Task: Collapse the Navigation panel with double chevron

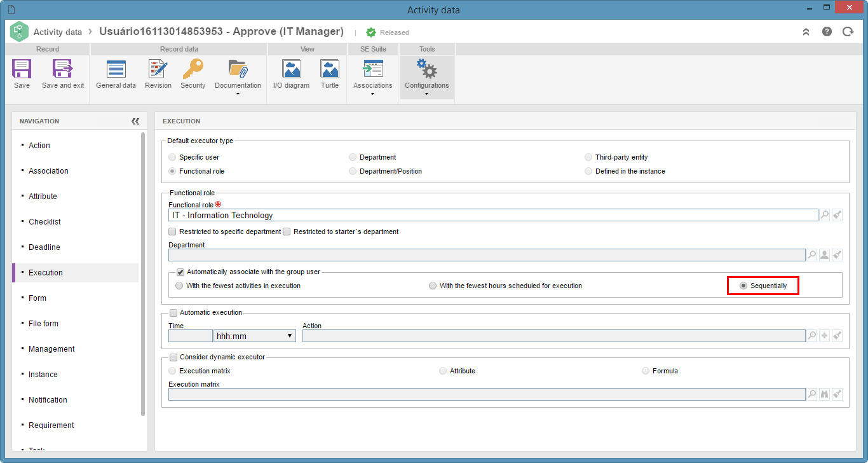Action: (135, 121)
